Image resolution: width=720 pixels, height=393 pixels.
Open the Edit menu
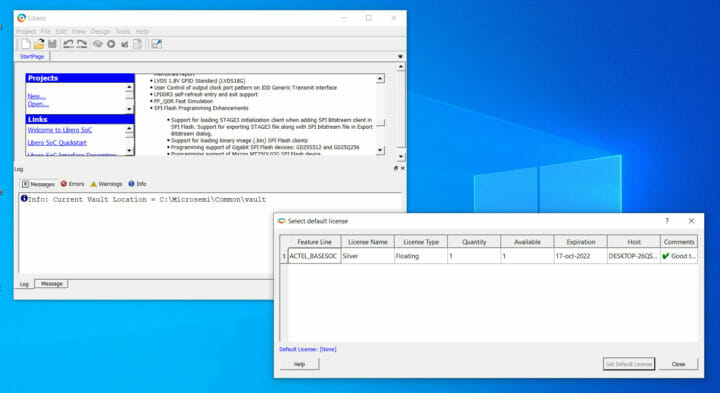61,31
